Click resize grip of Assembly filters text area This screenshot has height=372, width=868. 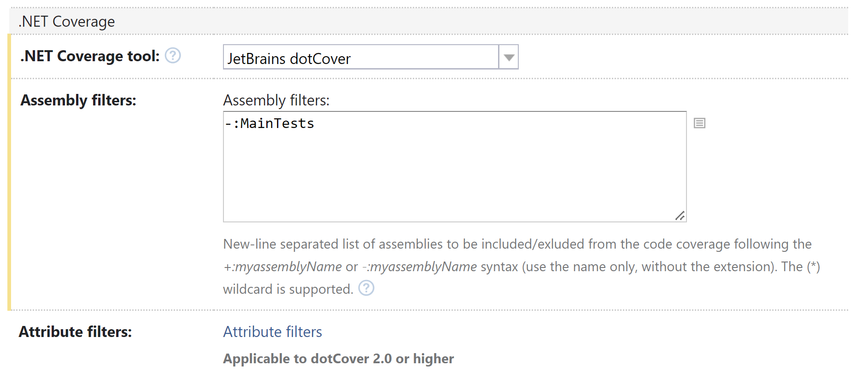click(x=680, y=215)
